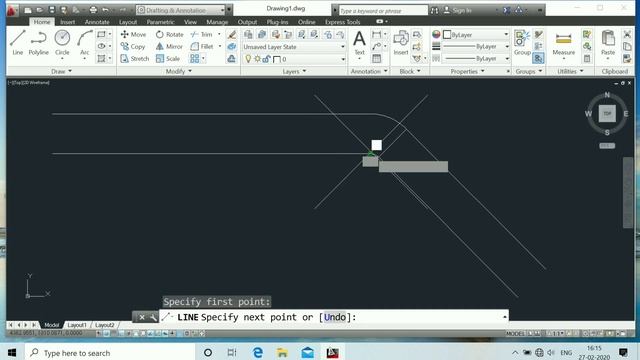Click the Sign In button
The width and height of the screenshot is (640, 360).
click(458, 10)
